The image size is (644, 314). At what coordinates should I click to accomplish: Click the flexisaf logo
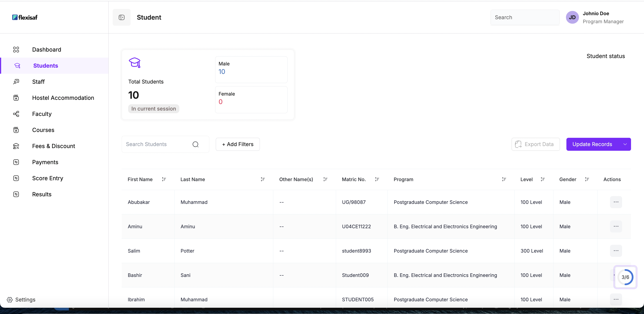click(25, 17)
